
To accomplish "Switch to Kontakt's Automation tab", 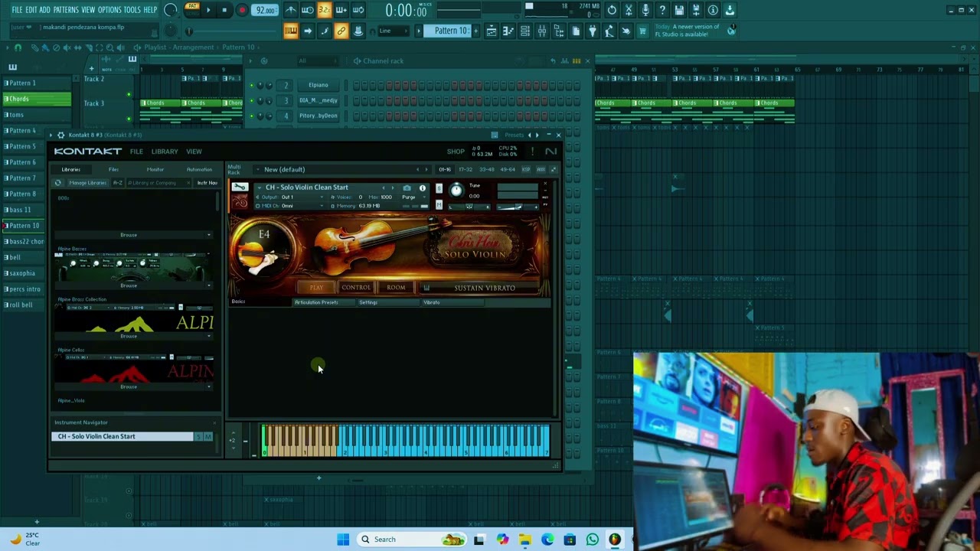I will tap(199, 170).
